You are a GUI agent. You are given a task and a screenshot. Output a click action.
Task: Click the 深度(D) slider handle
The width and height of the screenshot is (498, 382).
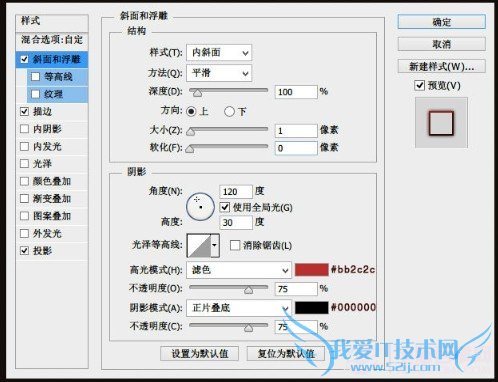[x=197, y=93]
